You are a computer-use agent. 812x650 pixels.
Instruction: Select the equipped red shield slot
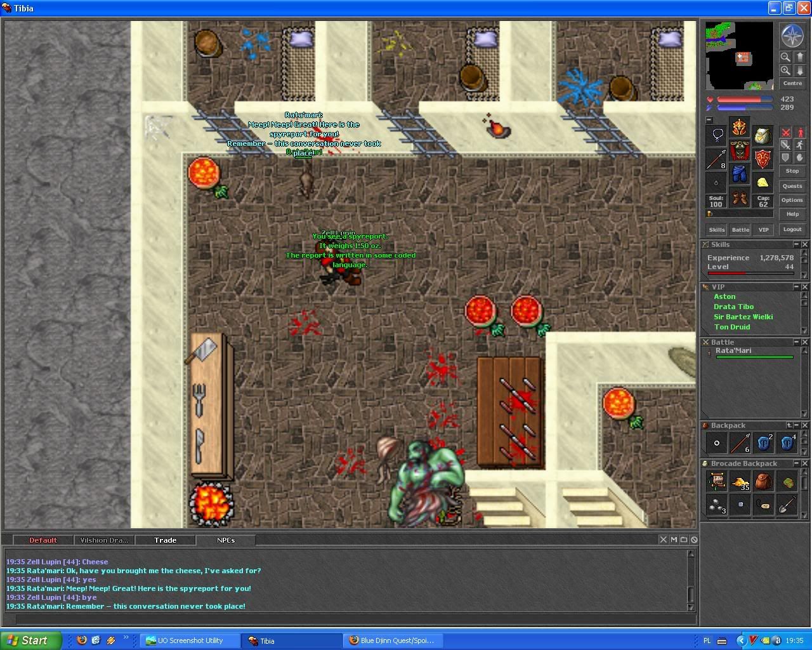[763, 159]
